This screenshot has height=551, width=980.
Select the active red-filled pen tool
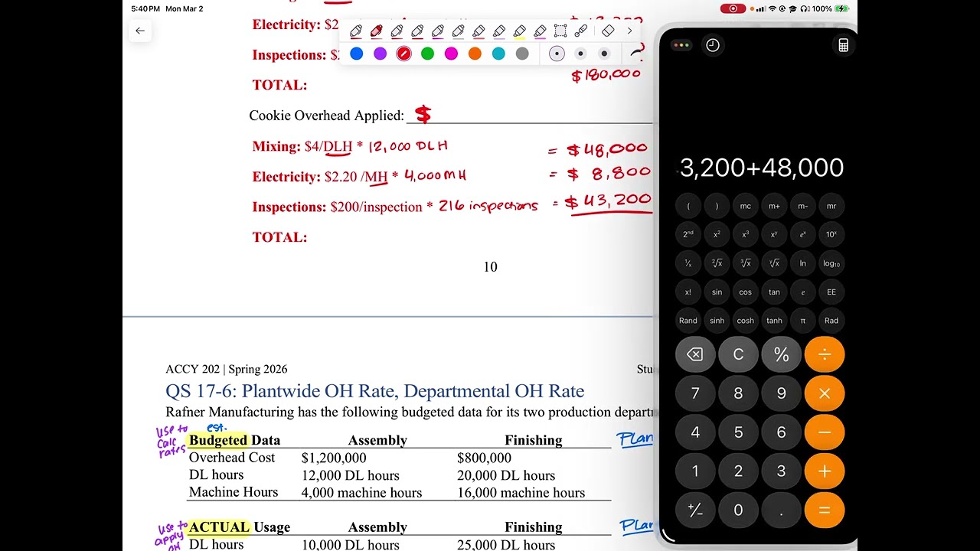click(x=376, y=31)
